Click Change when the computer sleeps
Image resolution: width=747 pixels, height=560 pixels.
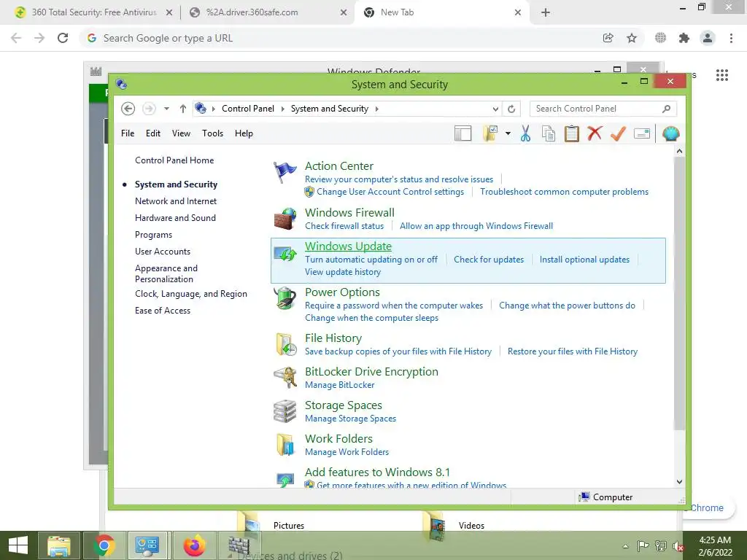[x=371, y=318]
